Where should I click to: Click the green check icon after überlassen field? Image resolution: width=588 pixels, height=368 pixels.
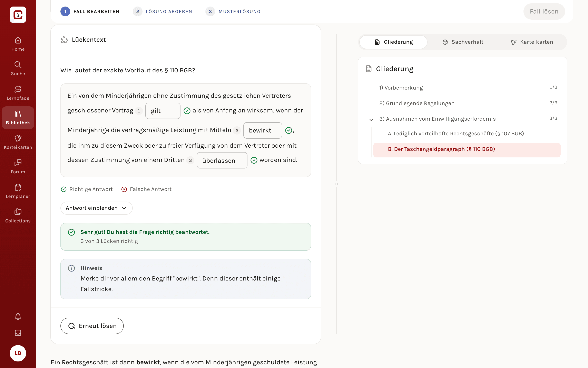click(x=254, y=160)
